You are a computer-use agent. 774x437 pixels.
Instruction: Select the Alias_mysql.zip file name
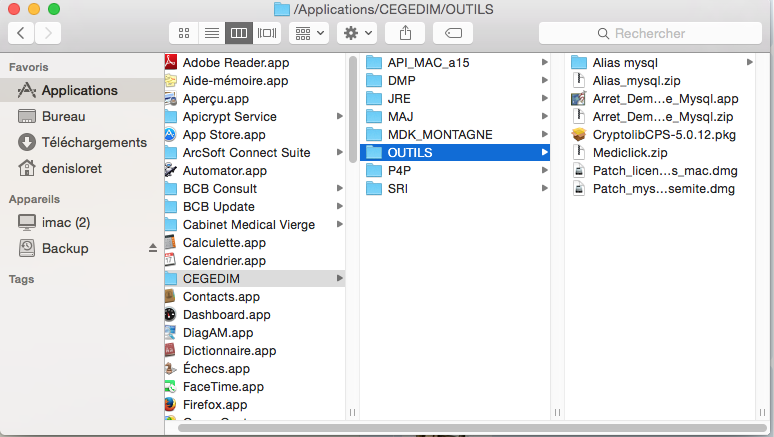pyautogui.click(x=637, y=80)
